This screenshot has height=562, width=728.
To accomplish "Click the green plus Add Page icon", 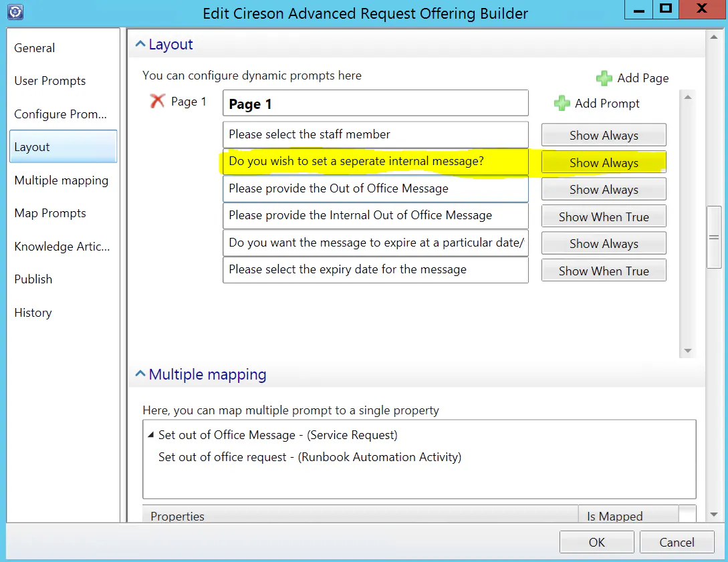I will pyautogui.click(x=604, y=78).
